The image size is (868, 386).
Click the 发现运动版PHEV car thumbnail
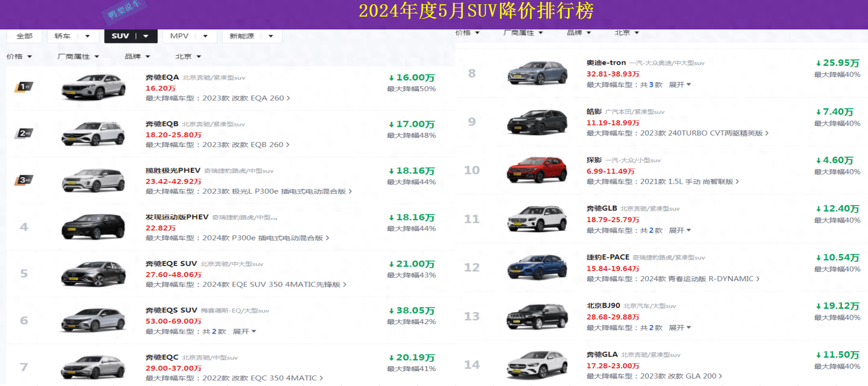click(x=93, y=227)
